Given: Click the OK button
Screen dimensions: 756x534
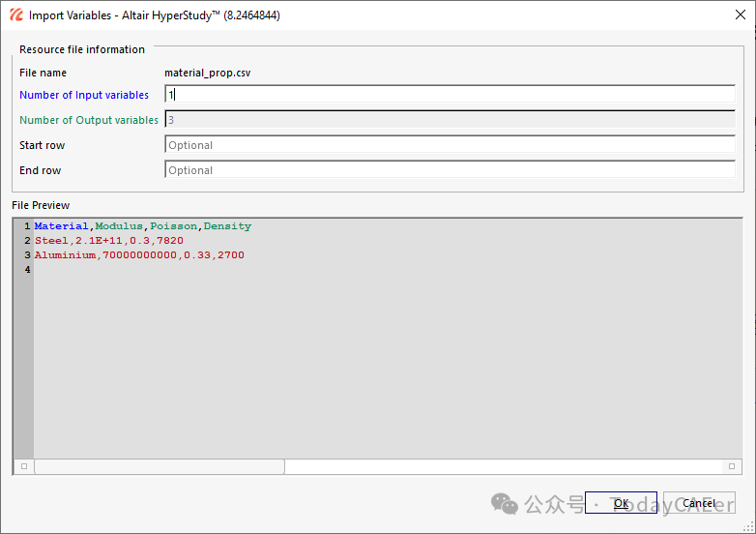Looking at the screenshot, I should coord(621,503).
